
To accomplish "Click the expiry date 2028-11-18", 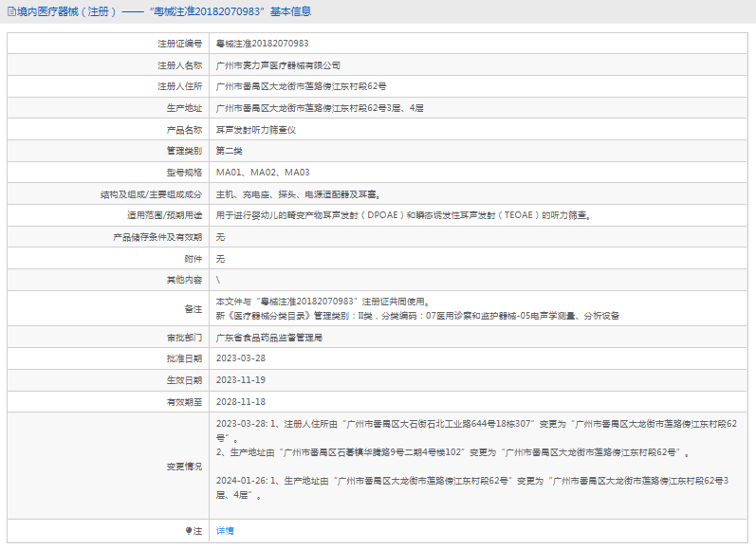I will pos(241,402).
